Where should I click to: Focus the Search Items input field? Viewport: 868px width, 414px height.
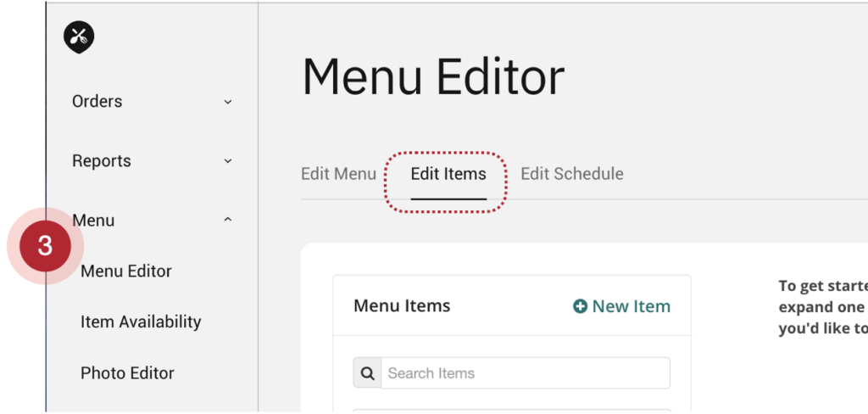click(x=526, y=373)
